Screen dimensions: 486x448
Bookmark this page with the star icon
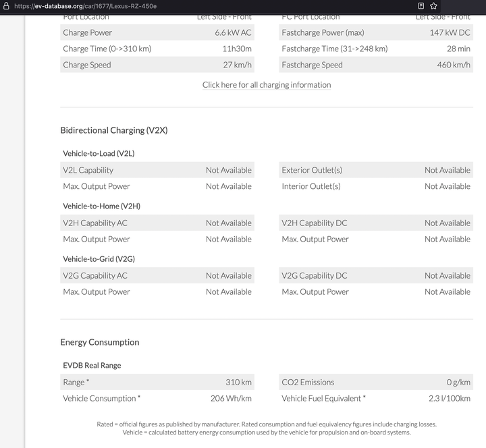click(433, 6)
